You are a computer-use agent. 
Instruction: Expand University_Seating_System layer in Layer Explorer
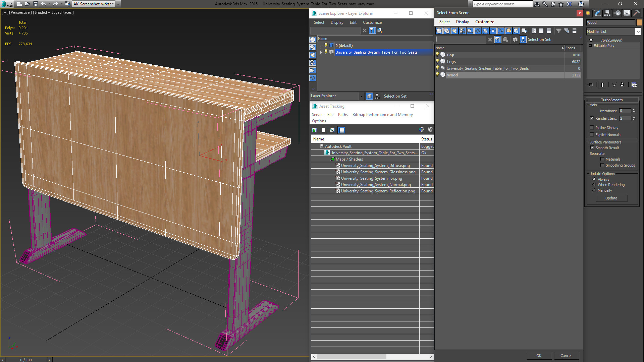pyautogui.click(x=321, y=52)
